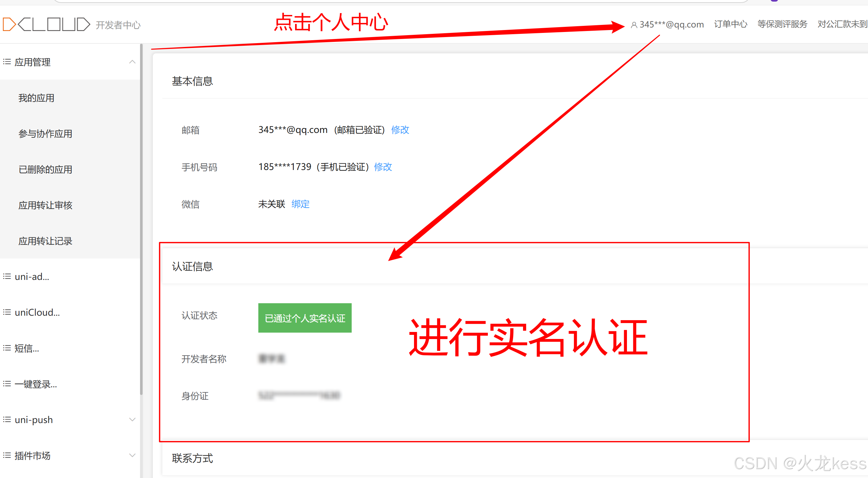Click the green 已通过个人实名认证 button
Viewport: 868px width, 478px height.
click(x=305, y=318)
